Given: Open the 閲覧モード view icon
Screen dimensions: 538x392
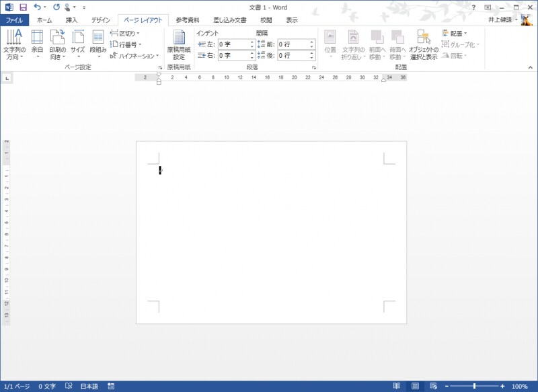Looking at the screenshot, I should (397, 385).
